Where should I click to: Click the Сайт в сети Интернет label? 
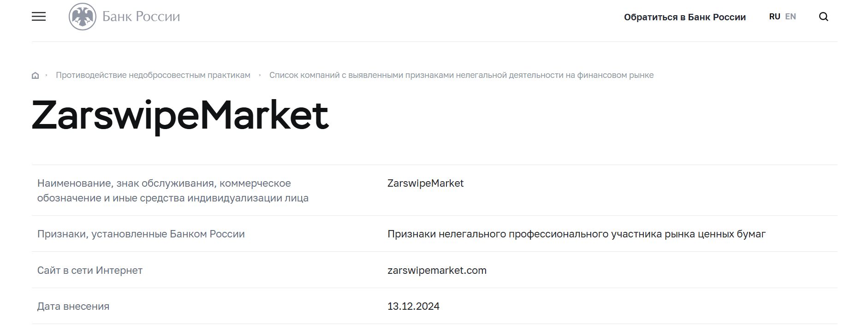(x=90, y=270)
